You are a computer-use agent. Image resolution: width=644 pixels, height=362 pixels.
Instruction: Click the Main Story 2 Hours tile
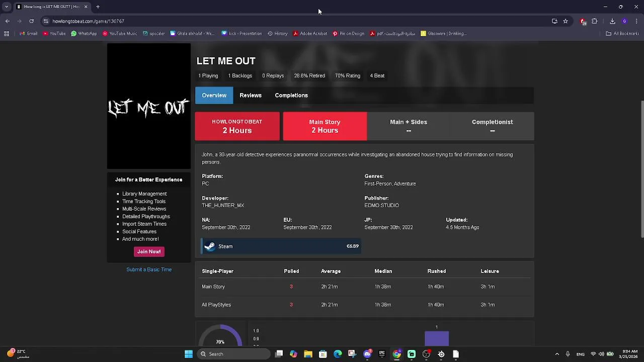(x=325, y=126)
